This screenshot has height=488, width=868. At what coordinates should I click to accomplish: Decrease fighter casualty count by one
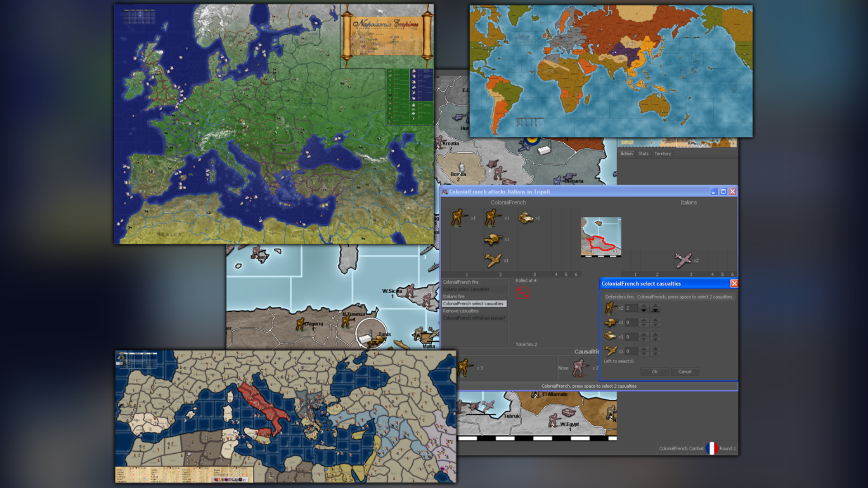(644, 354)
